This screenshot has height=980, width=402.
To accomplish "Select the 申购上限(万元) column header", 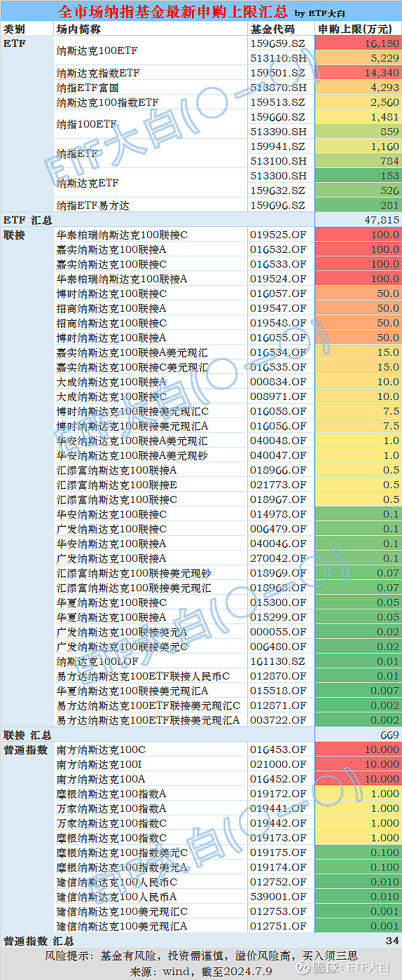I will point(358,29).
